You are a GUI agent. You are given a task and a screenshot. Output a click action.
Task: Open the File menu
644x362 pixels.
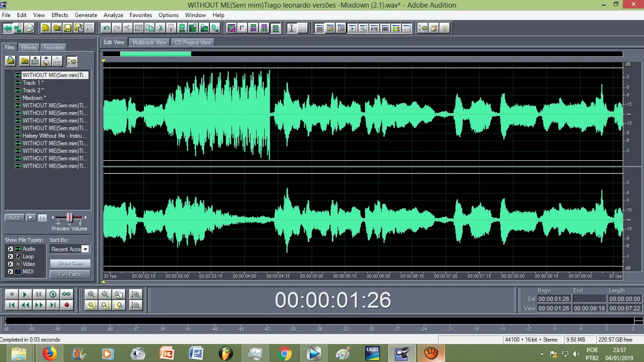(x=6, y=15)
